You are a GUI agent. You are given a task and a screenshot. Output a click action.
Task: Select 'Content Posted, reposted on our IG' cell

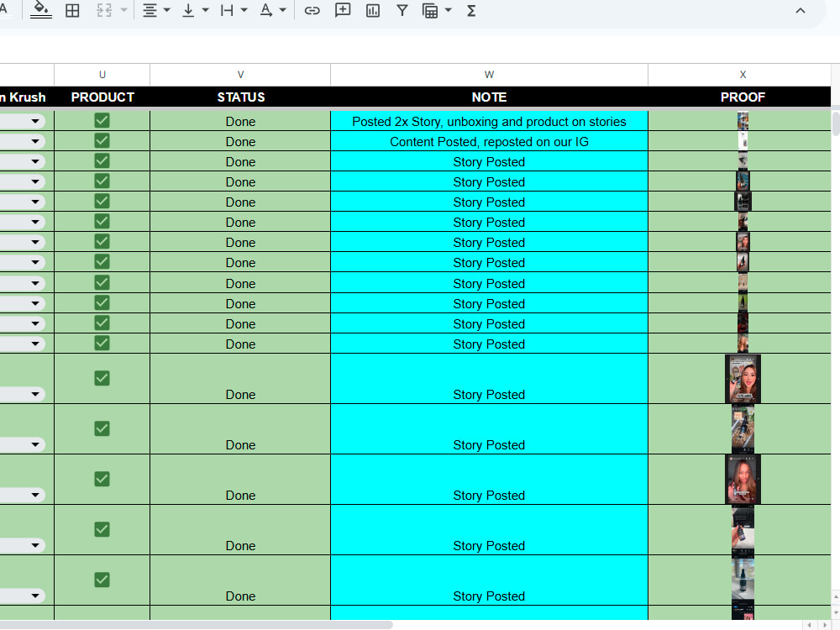pyautogui.click(x=489, y=141)
